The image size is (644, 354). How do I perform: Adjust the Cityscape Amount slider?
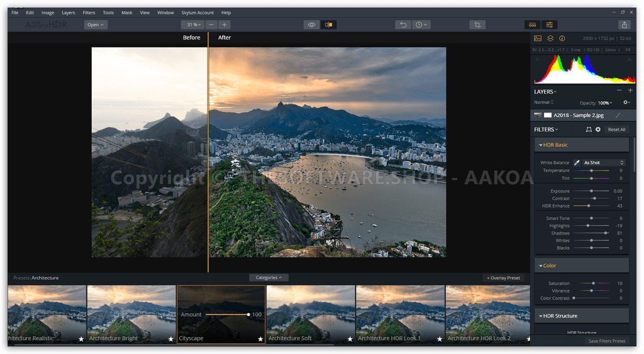pos(227,314)
